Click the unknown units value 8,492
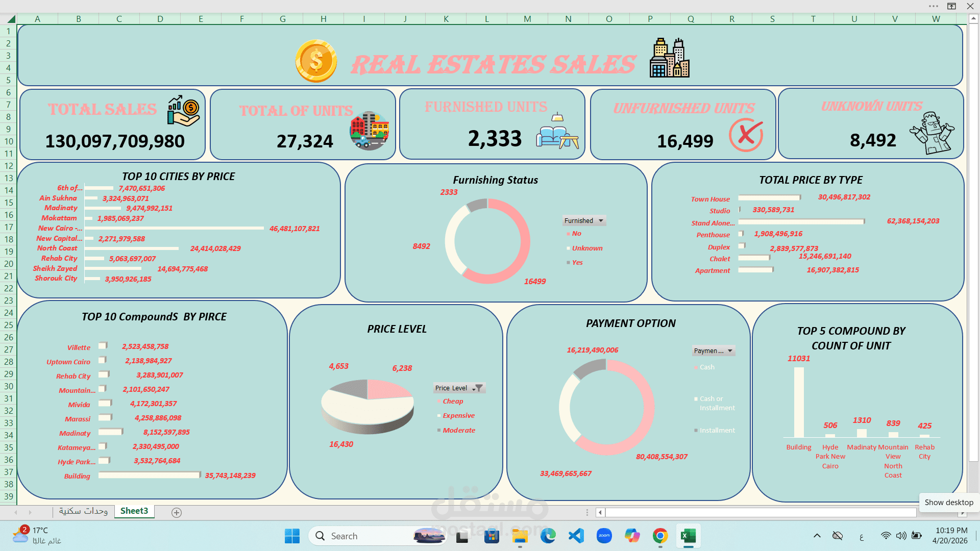The height and width of the screenshot is (551, 980). (873, 140)
